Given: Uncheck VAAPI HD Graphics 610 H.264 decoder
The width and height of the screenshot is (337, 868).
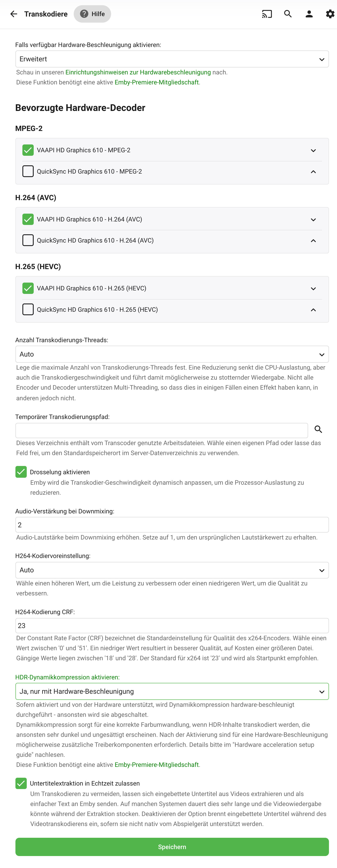Looking at the screenshot, I should 28,219.
